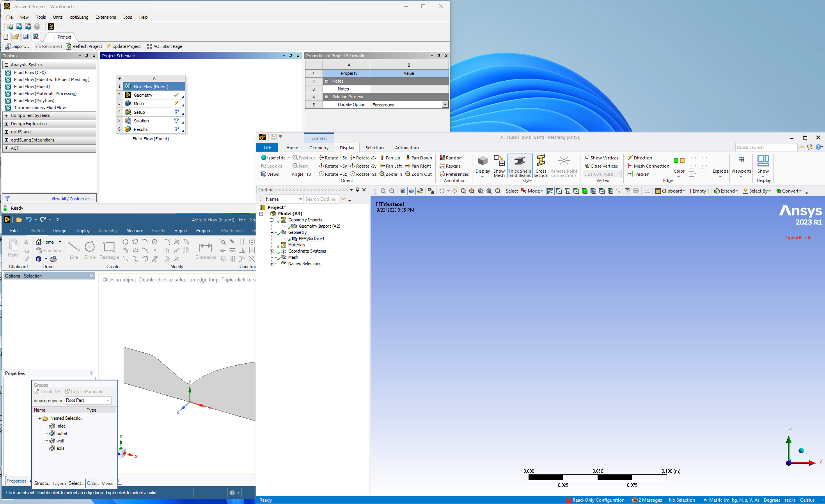Switch to the Home ribbon tab in Meshing
The image size is (825, 504).
[x=292, y=148]
